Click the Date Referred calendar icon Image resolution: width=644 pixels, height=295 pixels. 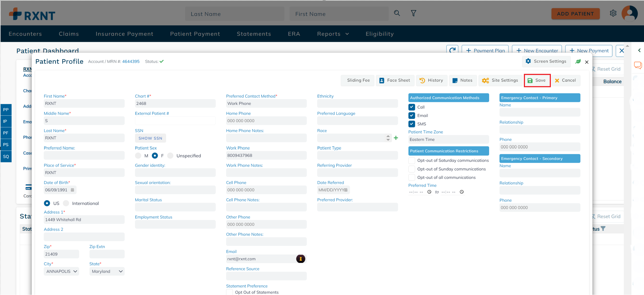(x=346, y=190)
